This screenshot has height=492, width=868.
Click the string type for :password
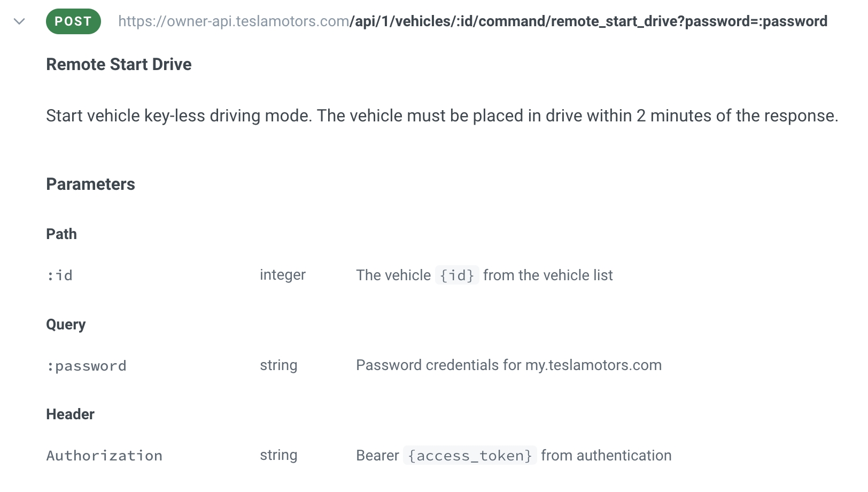[278, 365]
